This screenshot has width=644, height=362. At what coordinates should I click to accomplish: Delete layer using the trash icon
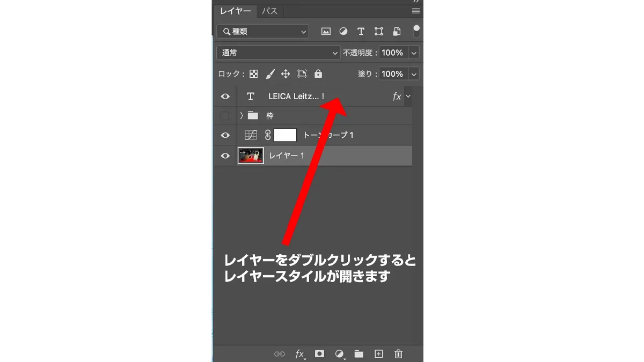(398, 354)
